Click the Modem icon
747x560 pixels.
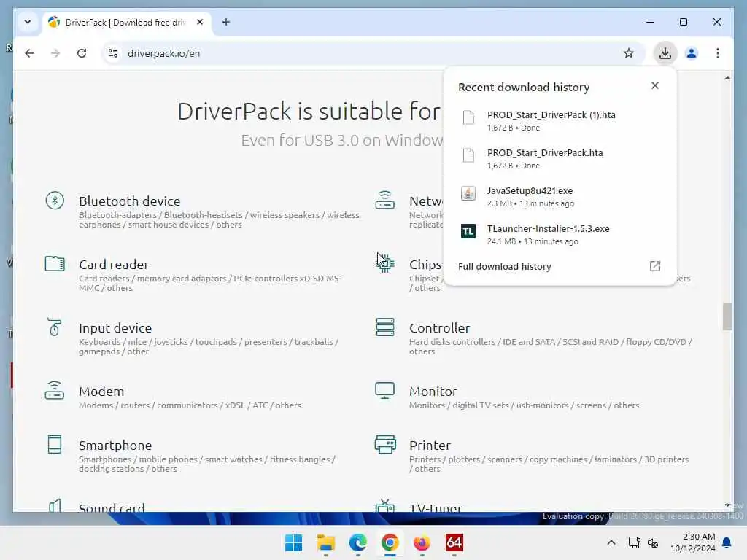[54, 390]
